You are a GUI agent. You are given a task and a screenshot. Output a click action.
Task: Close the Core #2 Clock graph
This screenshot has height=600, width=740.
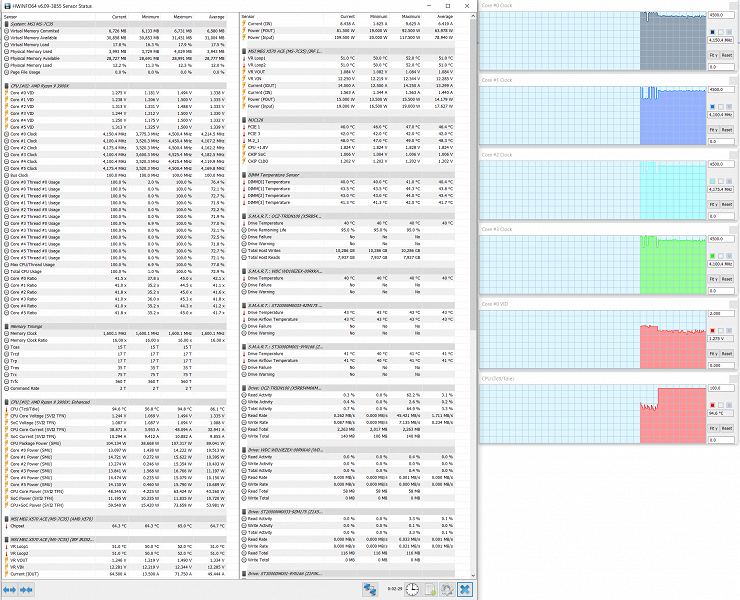tap(733, 155)
